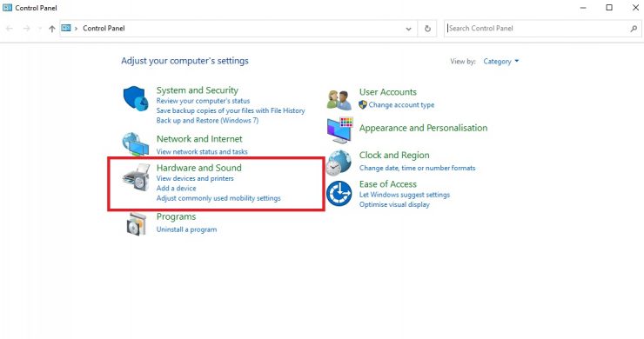Screen dimensions: 644x339
Task: Open the Uninstall a program link
Action: 186,229
